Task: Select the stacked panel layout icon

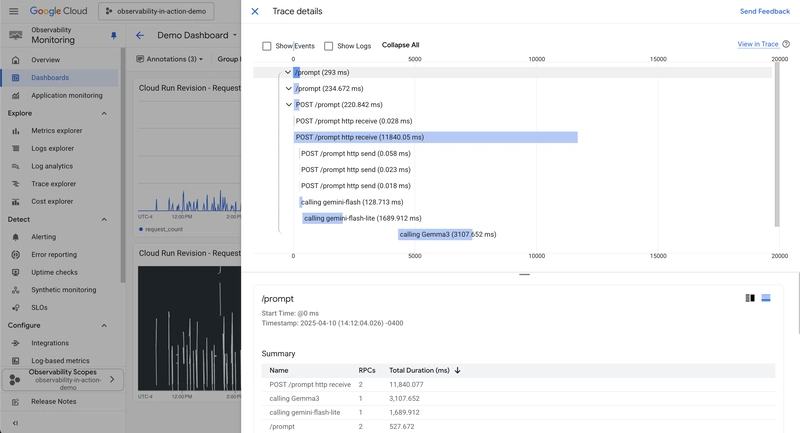Action: (766, 298)
